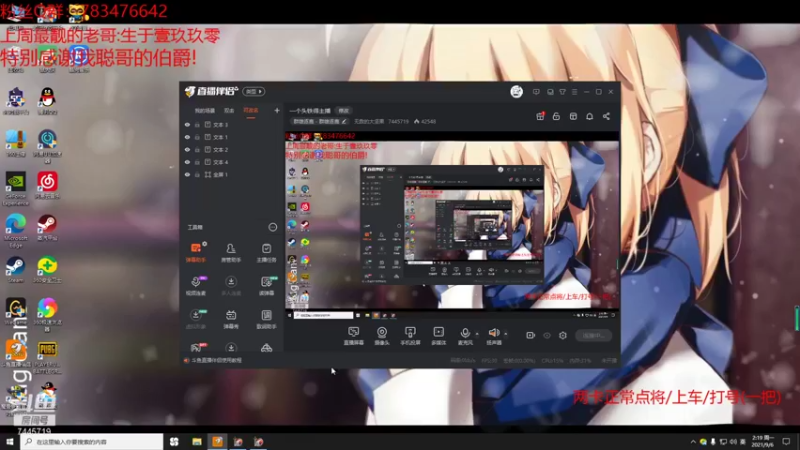Open the hamburger main menu in the title bar

click(x=574, y=92)
